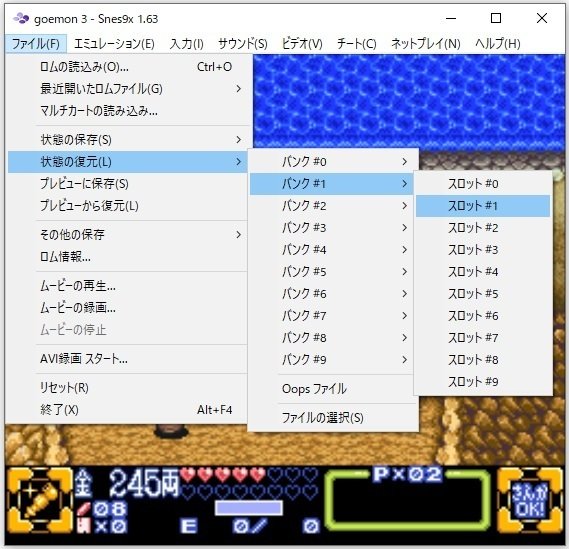Open the エミュレーション(E) menu

point(114,44)
